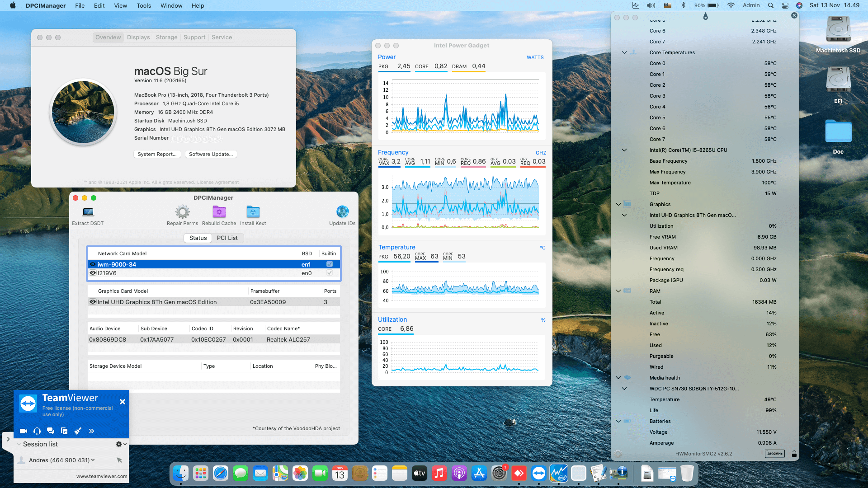Open the Window menu in the menu bar
The height and width of the screenshot is (488, 868).
click(x=171, y=5)
